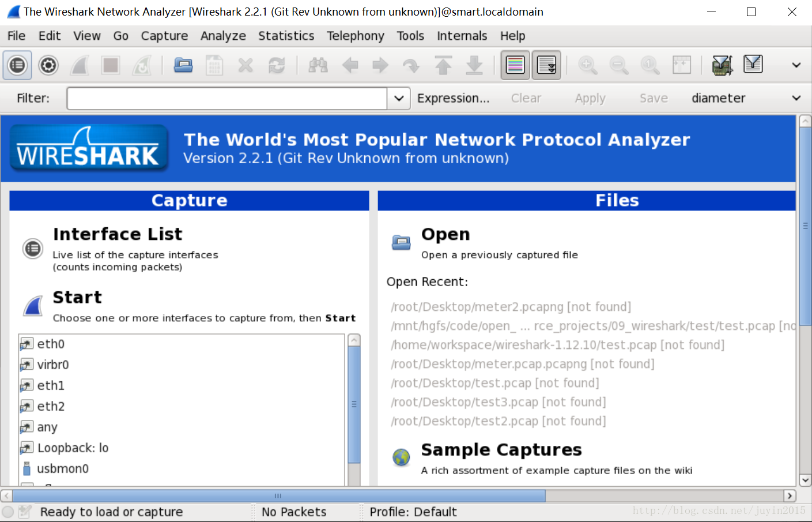Image resolution: width=812 pixels, height=522 pixels.
Task: Go to the first packet icon
Action: point(443,65)
